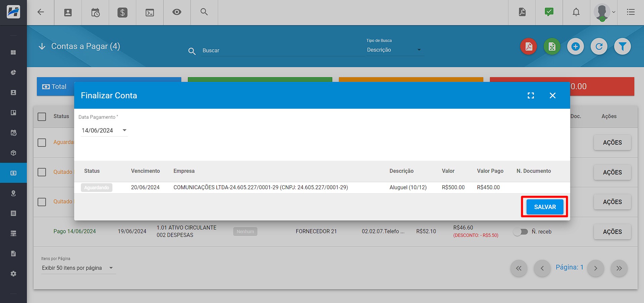Tick the second Quitado row checkbox

pyautogui.click(x=42, y=202)
